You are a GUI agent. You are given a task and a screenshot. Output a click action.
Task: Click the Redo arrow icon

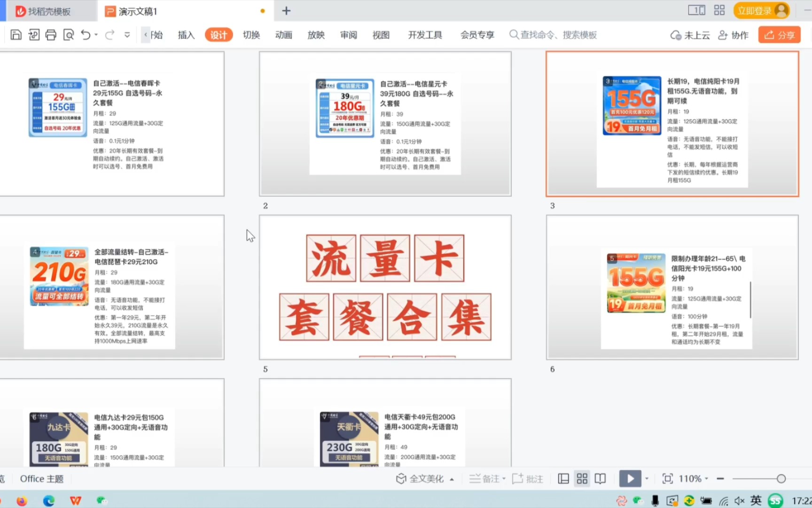click(x=109, y=35)
